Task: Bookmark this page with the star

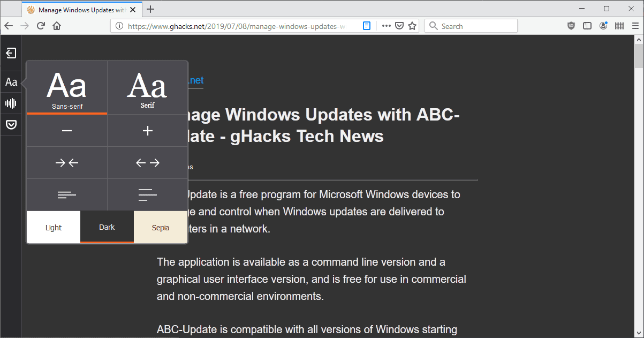Action: pos(412,26)
